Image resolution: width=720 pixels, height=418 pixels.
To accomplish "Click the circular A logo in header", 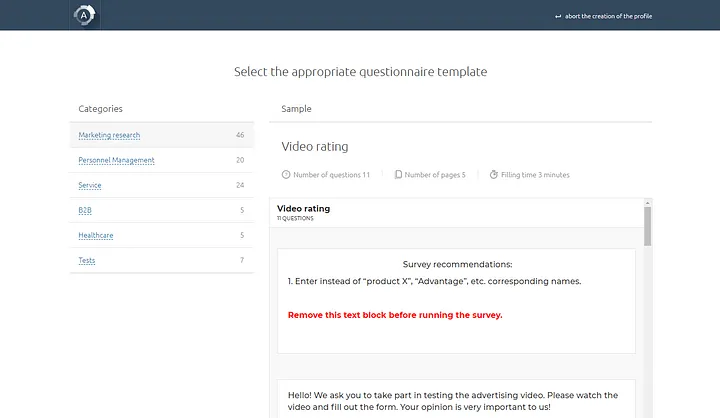I will point(84,15).
